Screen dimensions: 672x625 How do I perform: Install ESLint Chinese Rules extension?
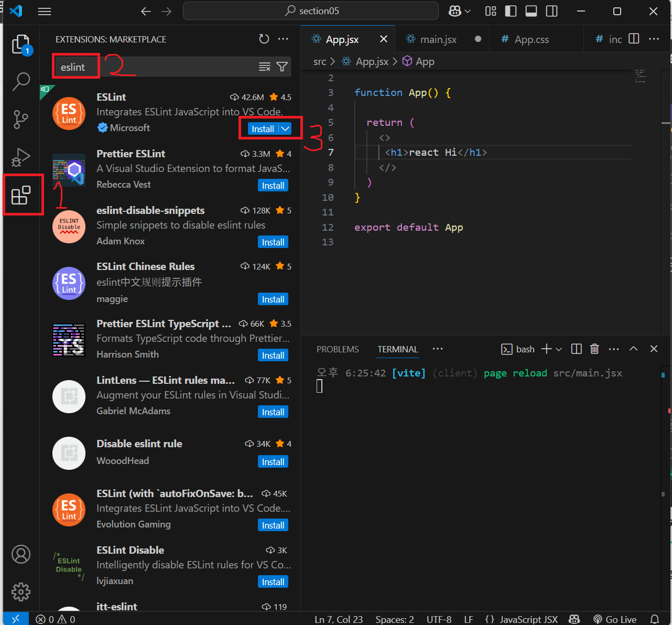click(x=273, y=299)
